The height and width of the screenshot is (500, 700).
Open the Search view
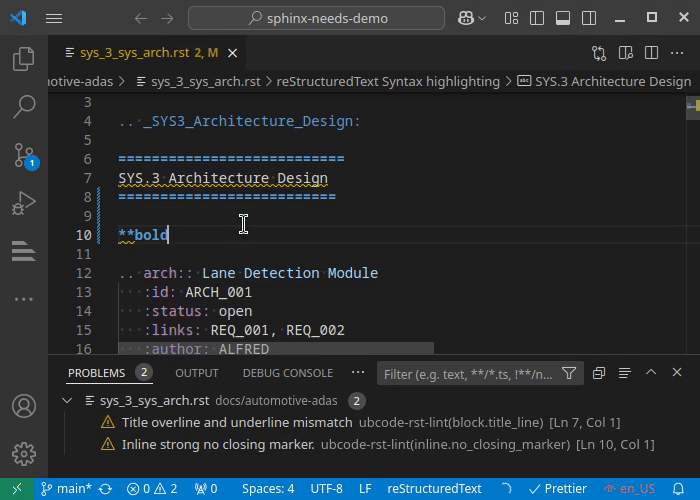click(23, 107)
